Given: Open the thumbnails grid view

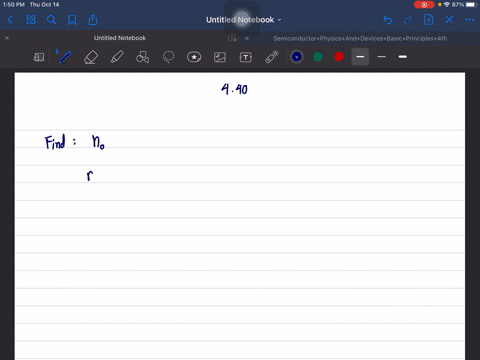Looking at the screenshot, I should tap(31, 20).
